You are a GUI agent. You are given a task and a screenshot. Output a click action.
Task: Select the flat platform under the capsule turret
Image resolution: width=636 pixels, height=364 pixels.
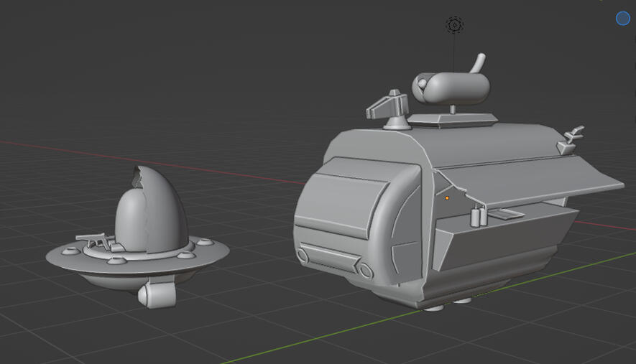pyautogui.click(x=453, y=118)
